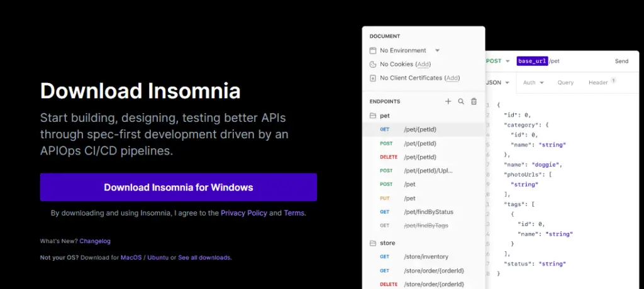Click the trash icon in the Endpoints header

pos(474,101)
